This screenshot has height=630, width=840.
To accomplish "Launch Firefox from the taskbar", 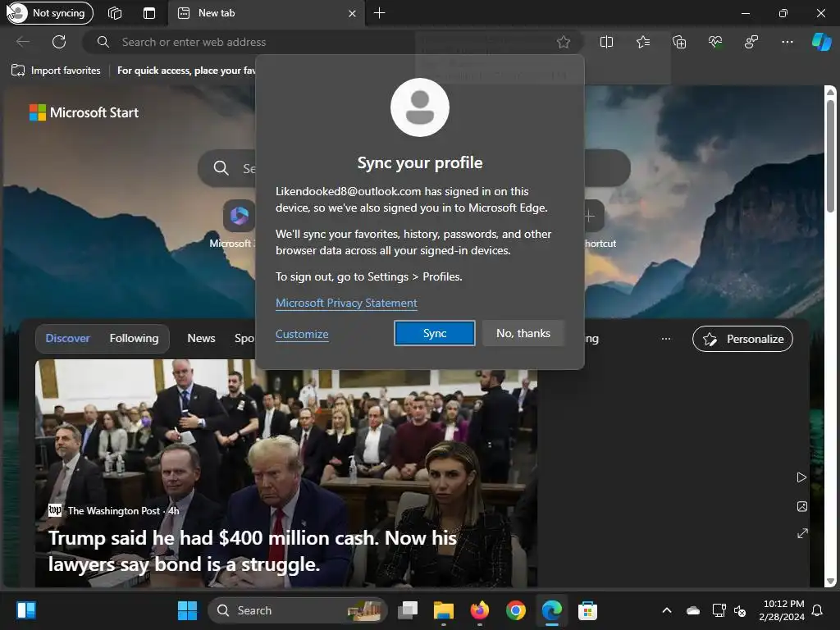I will 479,610.
